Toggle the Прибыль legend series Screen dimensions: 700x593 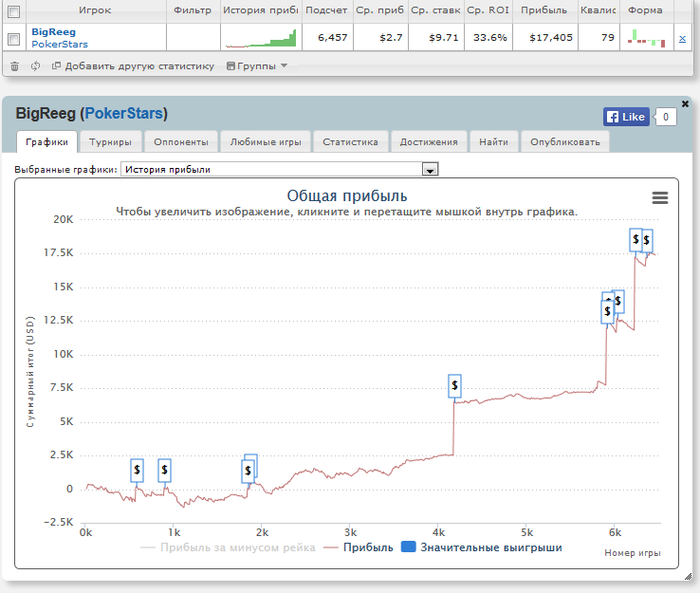(359, 547)
